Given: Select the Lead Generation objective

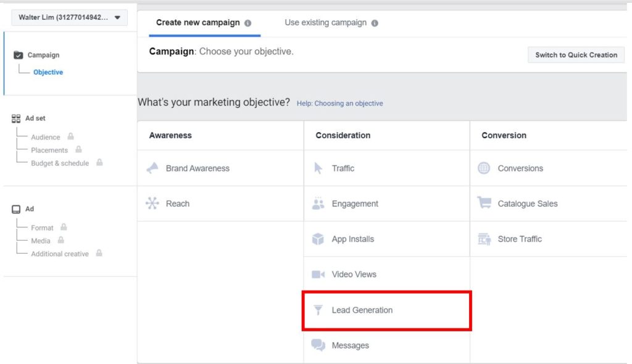Looking at the screenshot, I should coord(361,311).
